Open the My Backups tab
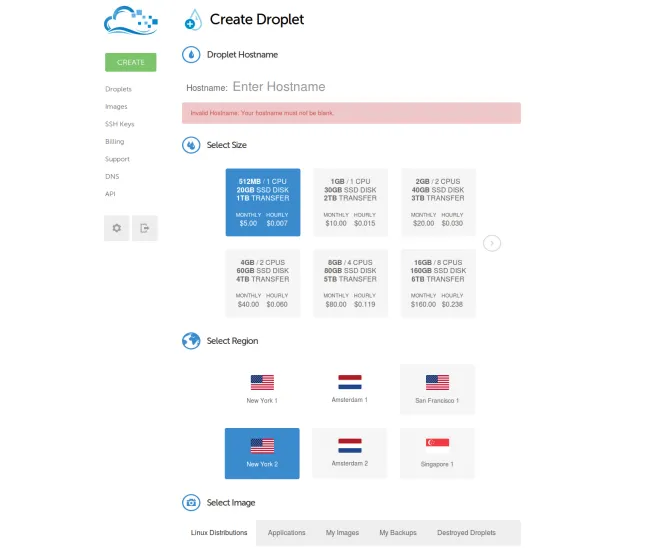Viewport: 650px width, 550px height. coord(398,533)
